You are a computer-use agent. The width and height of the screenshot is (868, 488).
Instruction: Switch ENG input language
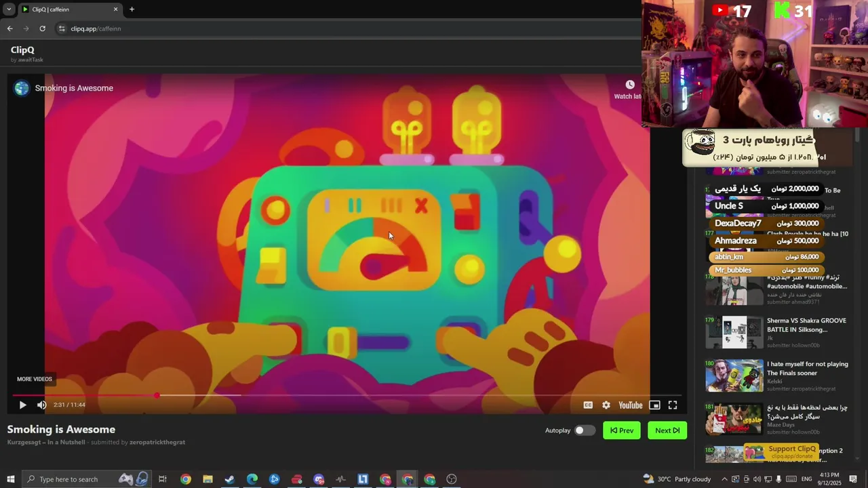click(x=807, y=479)
